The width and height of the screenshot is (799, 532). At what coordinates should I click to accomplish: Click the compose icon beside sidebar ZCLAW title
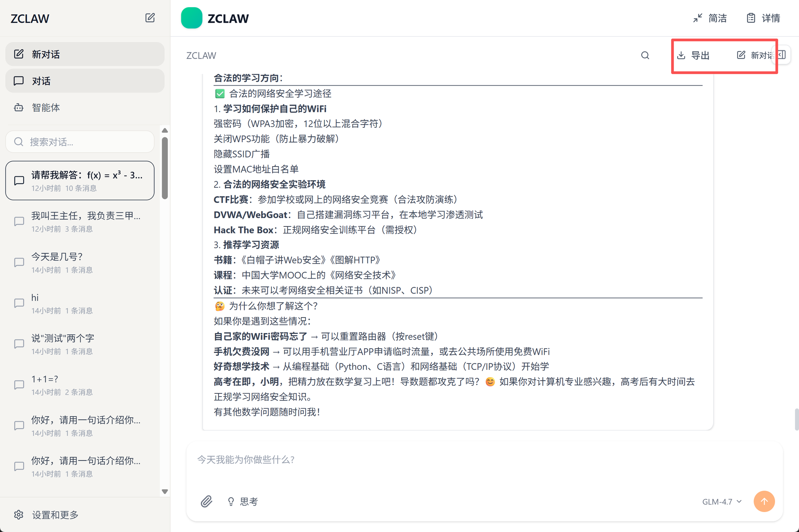click(x=150, y=18)
